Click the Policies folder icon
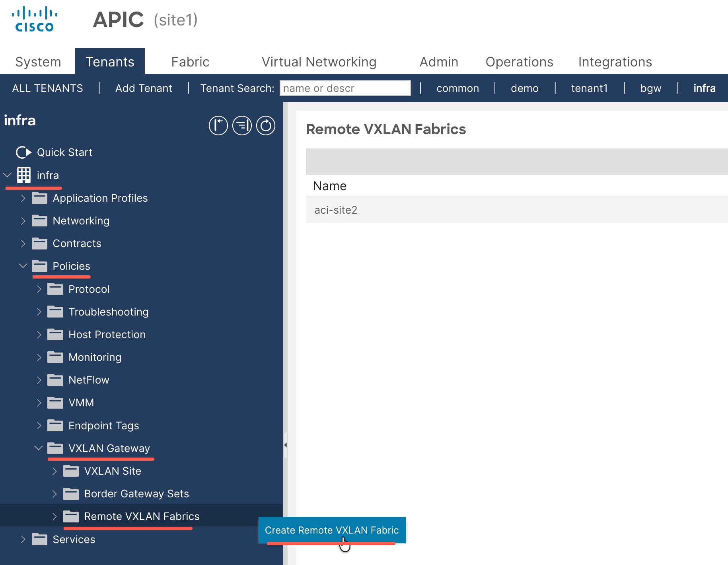Screen dimensions: 728x565 click(x=39, y=266)
